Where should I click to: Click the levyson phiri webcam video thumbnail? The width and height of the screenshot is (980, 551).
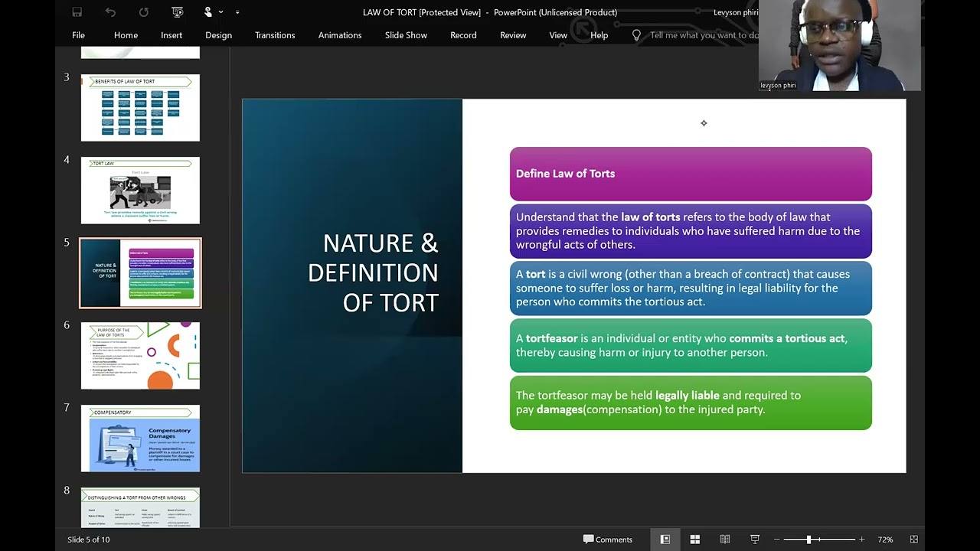840,46
